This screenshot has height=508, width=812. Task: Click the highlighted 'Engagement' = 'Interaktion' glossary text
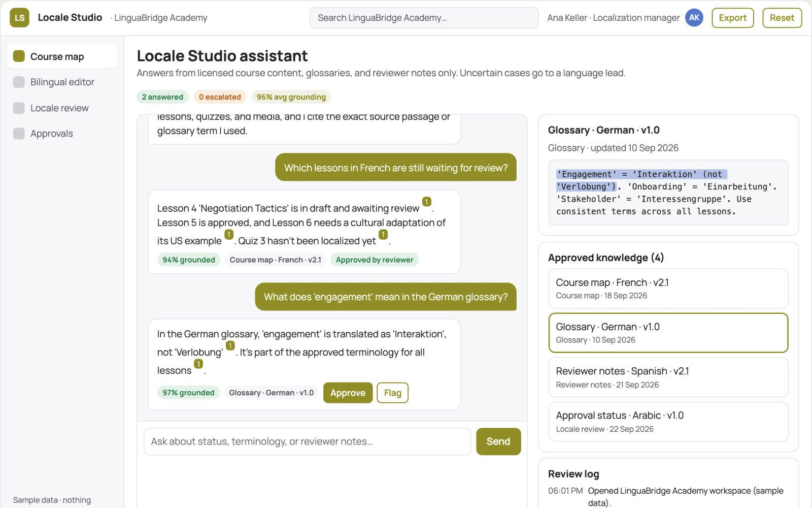641,180
